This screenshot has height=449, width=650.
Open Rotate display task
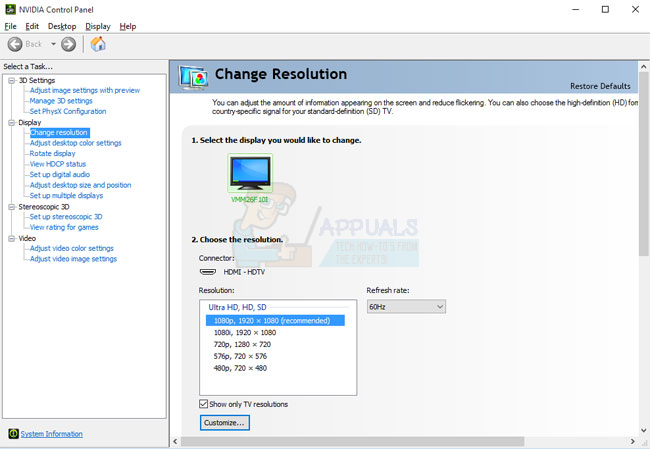pyautogui.click(x=52, y=153)
